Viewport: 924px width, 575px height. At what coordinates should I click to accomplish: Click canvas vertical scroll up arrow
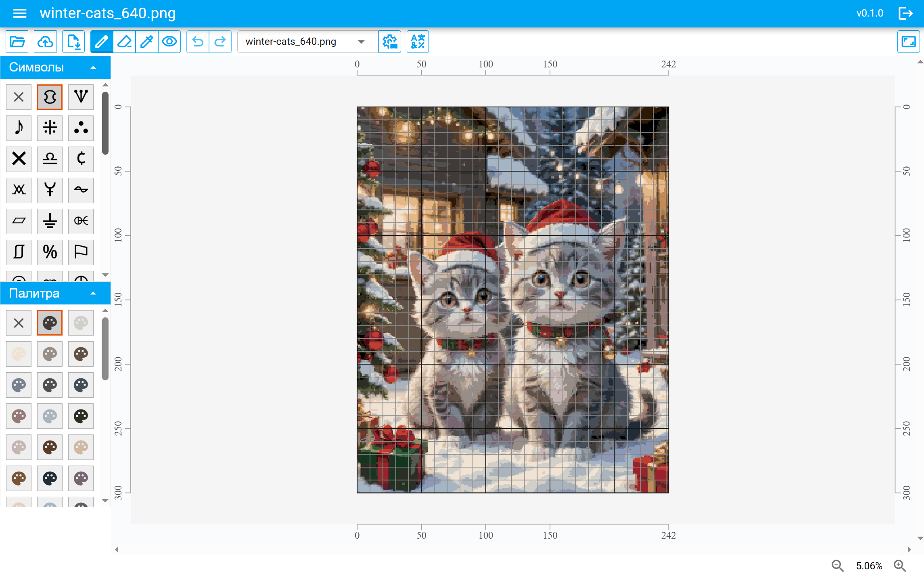coord(920,62)
